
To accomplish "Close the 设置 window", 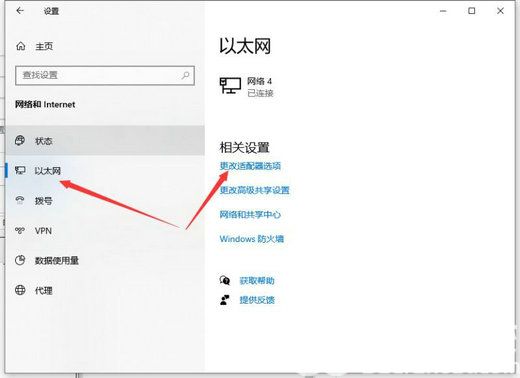I will coord(500,11).
